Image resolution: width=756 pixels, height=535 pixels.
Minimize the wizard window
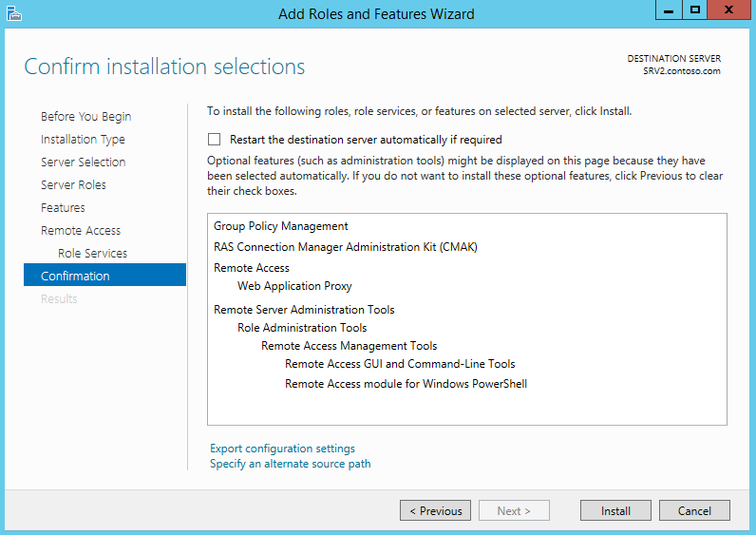[669, 10]
